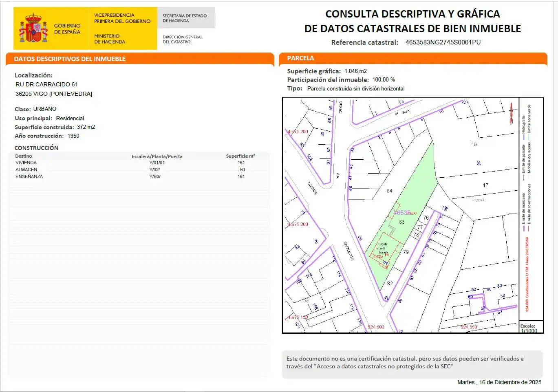
Task: Click the "DATOS DESCRIPTIVOS DEL INMUEBLE" header
Action: [70, 59]
